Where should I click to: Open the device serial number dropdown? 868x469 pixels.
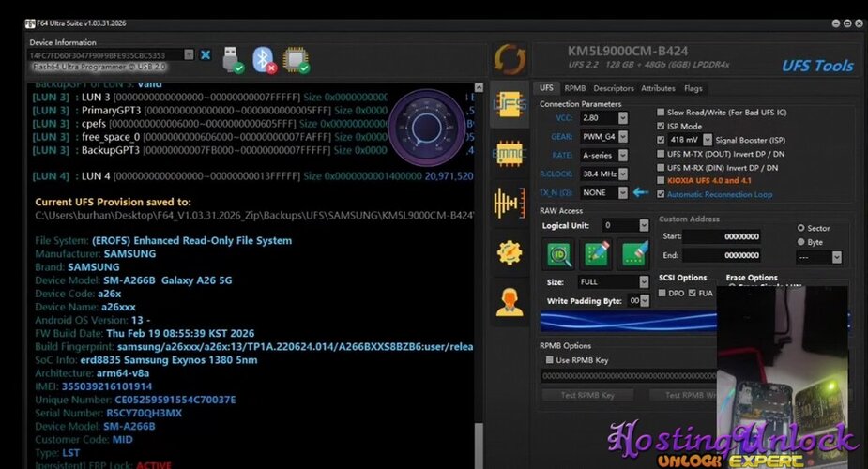[x=189, y=54]
